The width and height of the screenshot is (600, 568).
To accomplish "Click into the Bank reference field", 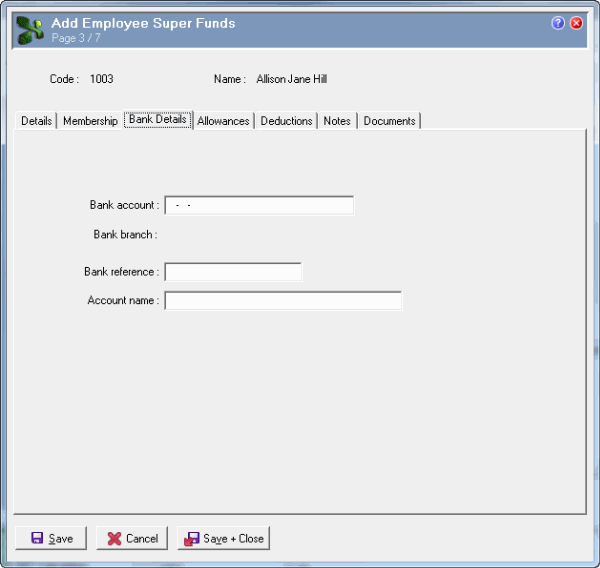I will [233, 272].
